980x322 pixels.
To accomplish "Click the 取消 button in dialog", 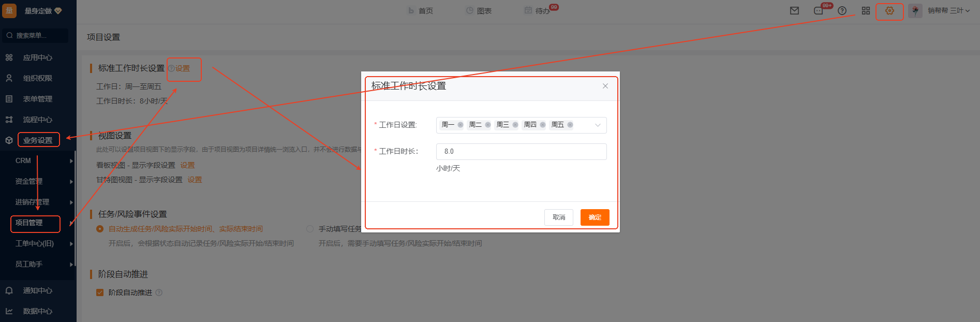I will click(559, 217).
